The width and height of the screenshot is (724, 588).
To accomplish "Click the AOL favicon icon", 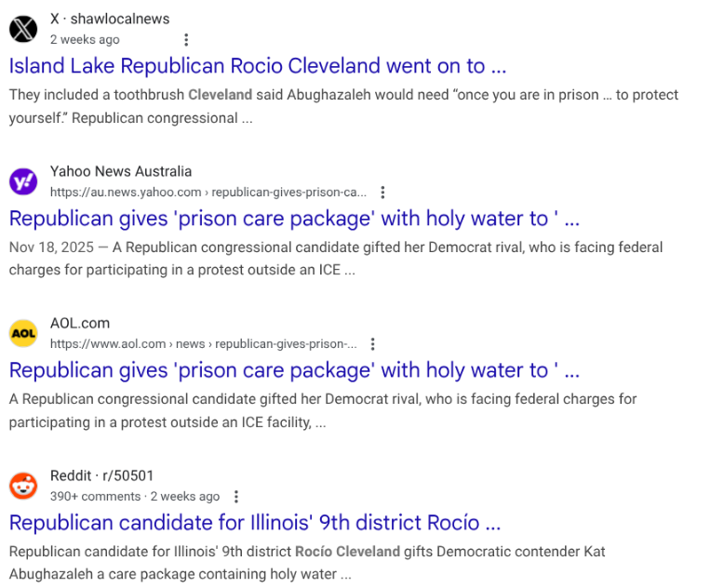I will 23,333.
